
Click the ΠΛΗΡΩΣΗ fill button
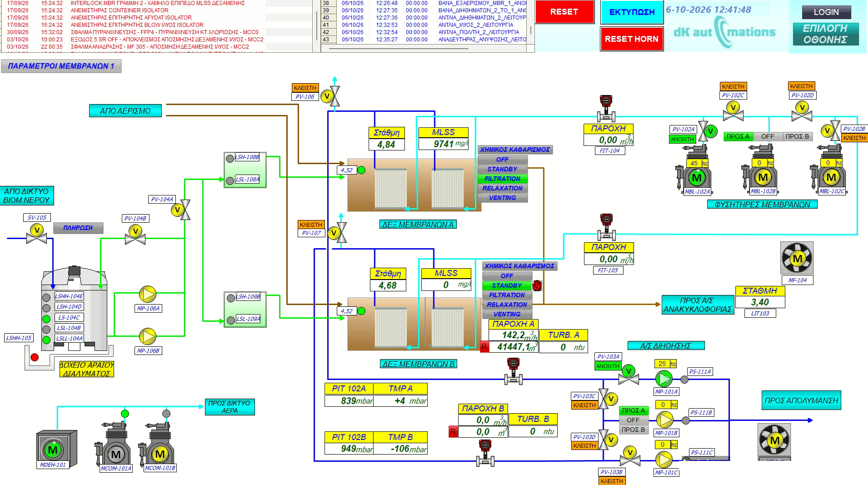tap(78, 228)
